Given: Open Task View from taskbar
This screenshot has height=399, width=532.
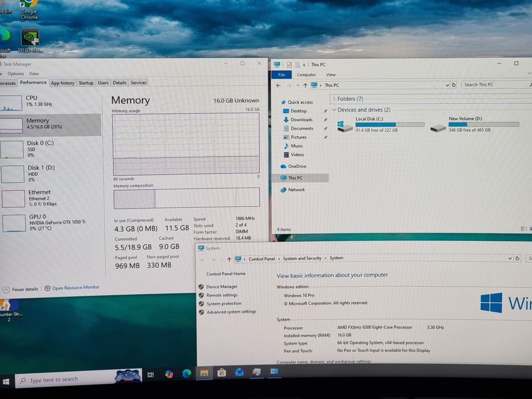Looking at the screenshot, I should tap(151, 374).
